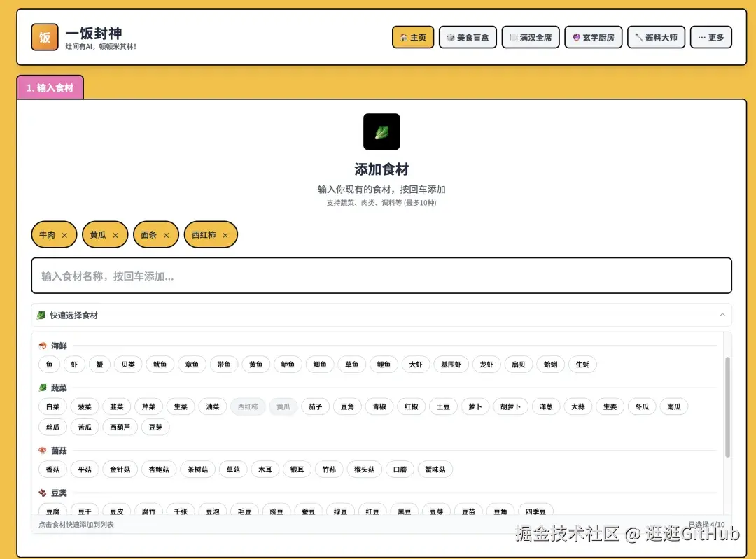
Task: Click the mushroom icon beside 菌菇 heading
Action: click(42, 451)
